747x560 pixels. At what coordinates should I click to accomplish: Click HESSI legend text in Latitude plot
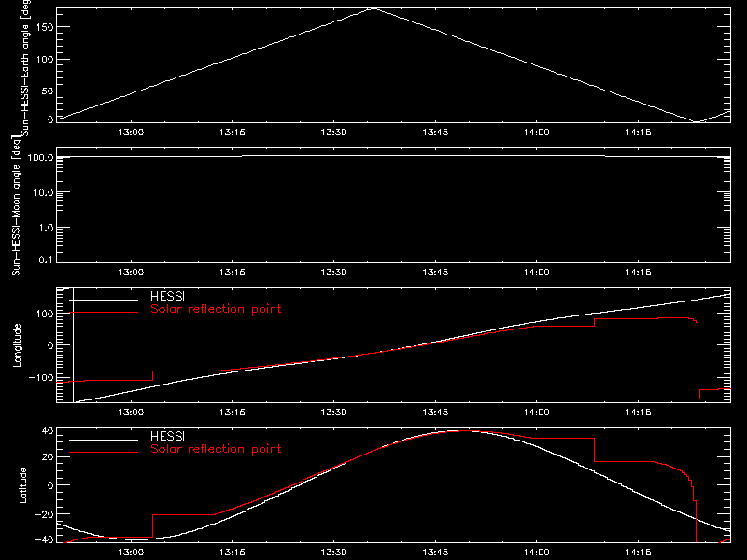[168, 436]
